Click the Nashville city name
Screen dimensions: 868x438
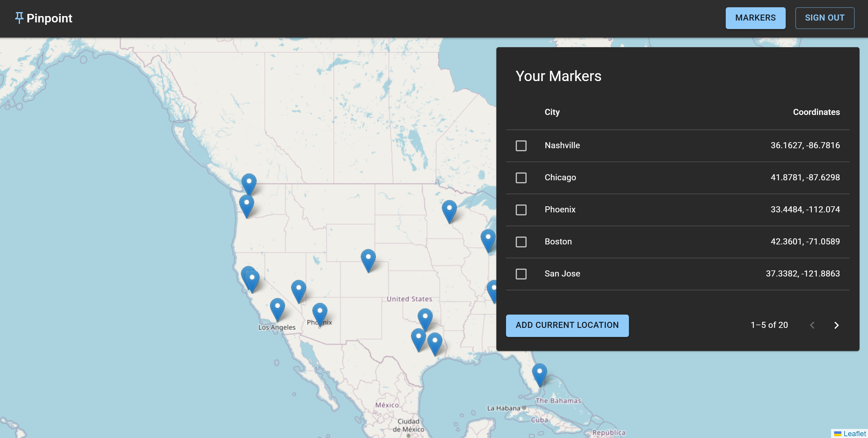(x=562, y=145)
